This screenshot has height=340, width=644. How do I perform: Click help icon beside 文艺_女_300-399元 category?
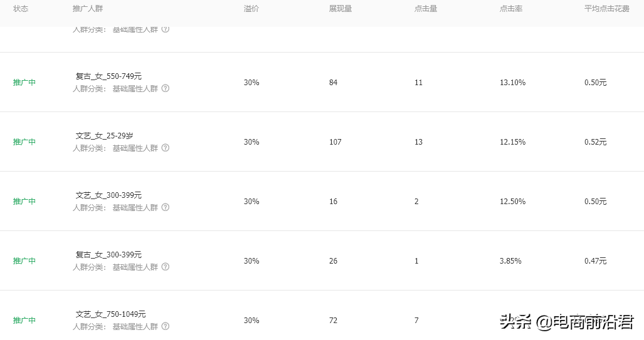pyautogui.click(x=166, y=207)
